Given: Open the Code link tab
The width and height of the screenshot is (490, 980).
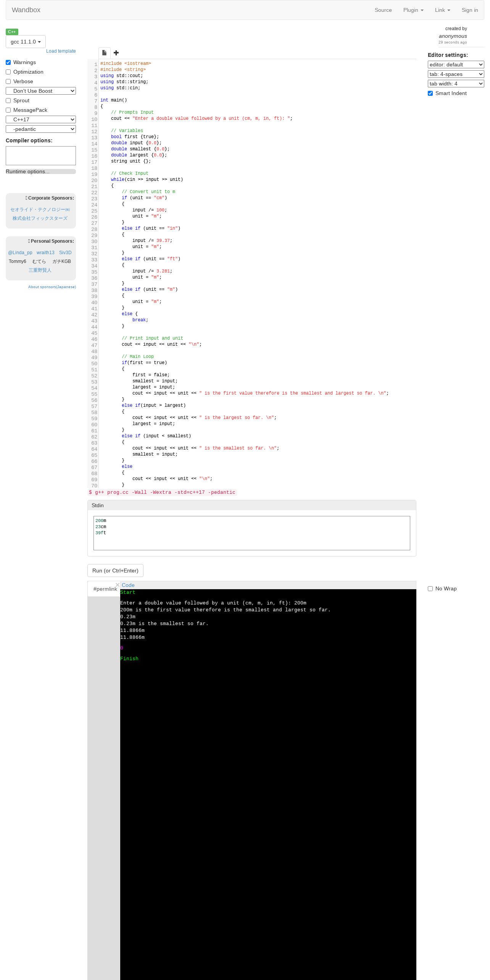Looking at the screenshot, I should [x=128, y=585].
